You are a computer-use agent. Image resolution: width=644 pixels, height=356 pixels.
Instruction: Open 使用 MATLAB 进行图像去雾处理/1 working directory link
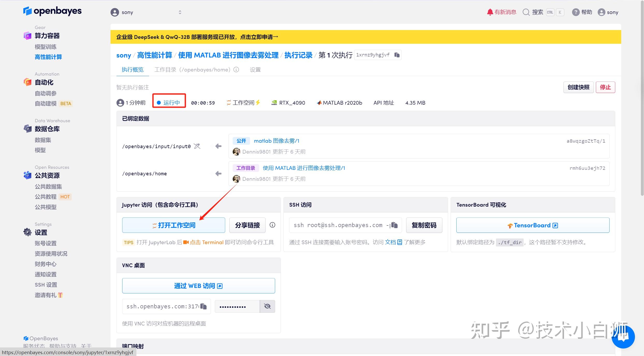click(x=304, y=168)
